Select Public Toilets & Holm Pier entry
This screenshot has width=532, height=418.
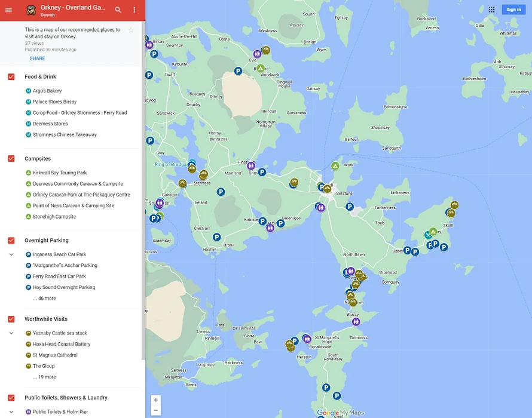pyautogui.click(x=60, y=411)
